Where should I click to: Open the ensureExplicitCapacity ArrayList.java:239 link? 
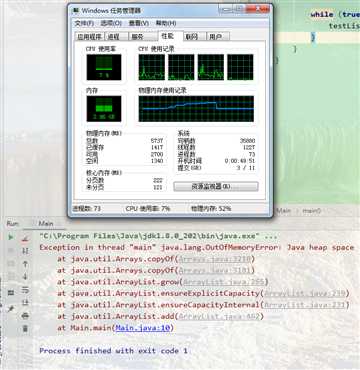pos(305,293)
